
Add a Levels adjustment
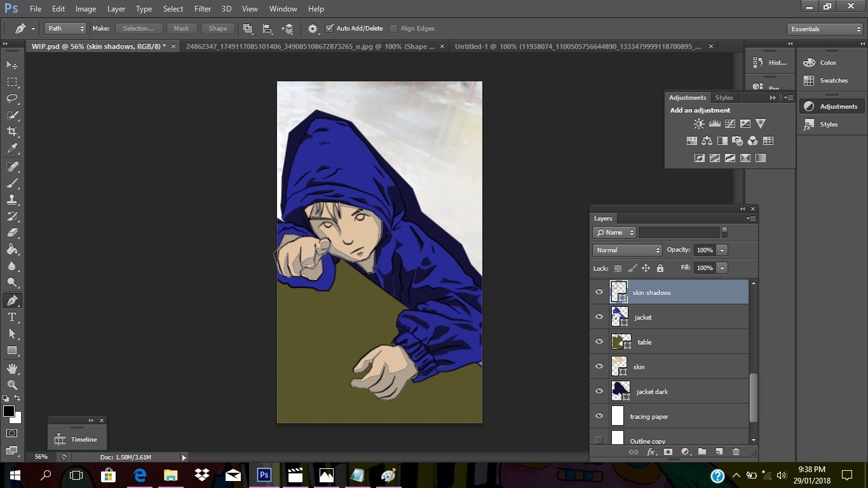tap(714, 124)
